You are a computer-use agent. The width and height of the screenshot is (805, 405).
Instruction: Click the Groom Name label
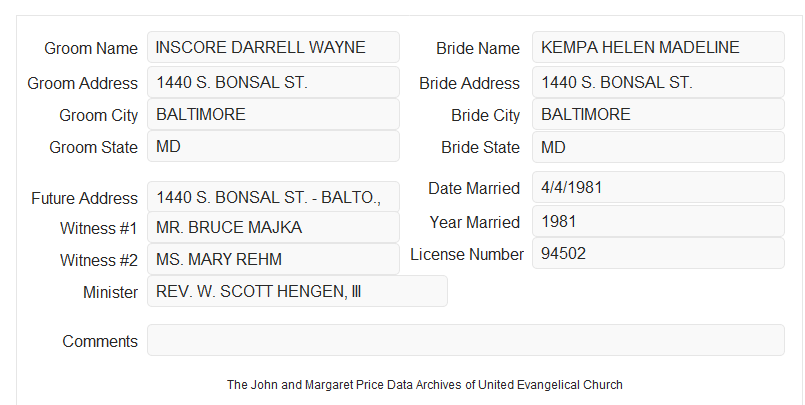coord(91,48)
